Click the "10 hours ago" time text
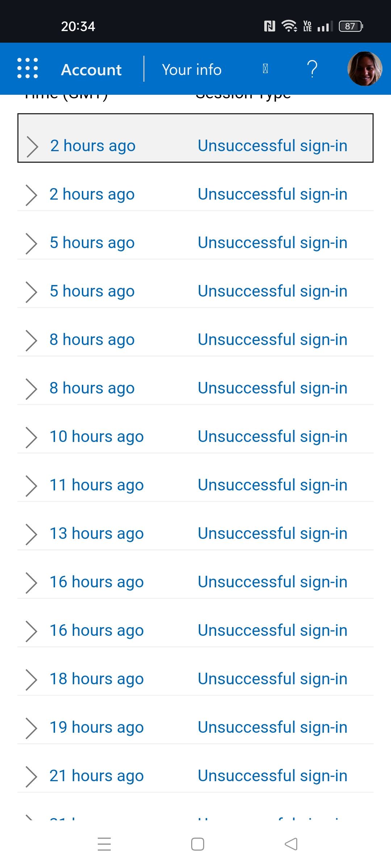The height and width of the screenshot is (868, 391). point(97,437)
